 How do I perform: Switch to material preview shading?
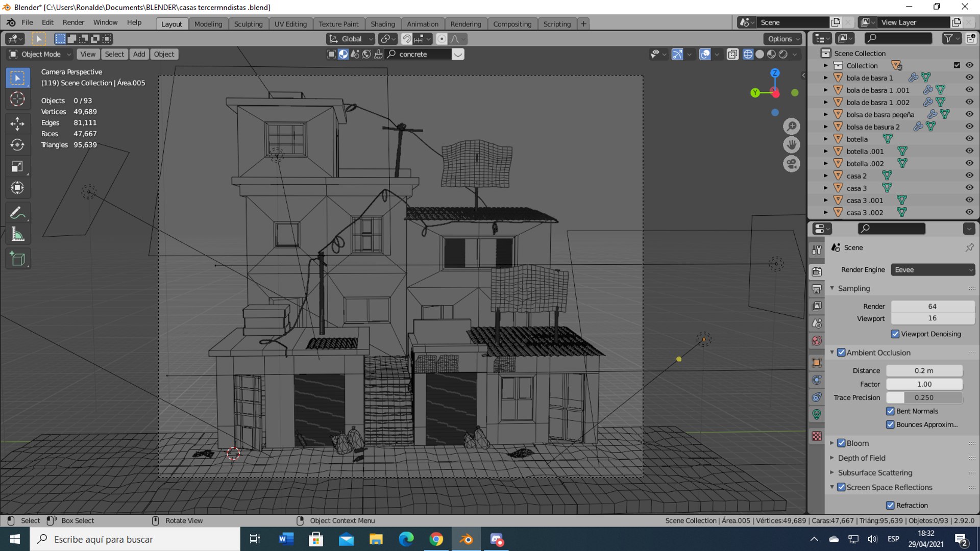(771, 54)
